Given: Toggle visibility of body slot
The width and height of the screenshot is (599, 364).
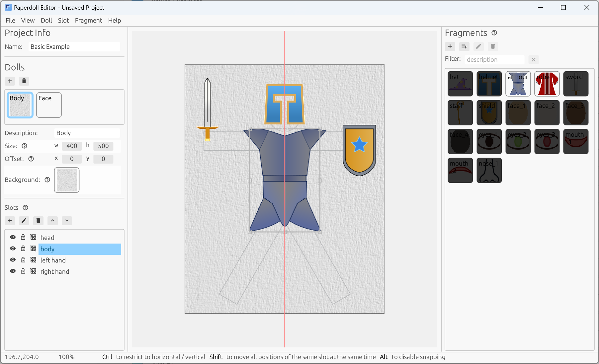Looking at the screenshot, I should (13, 249).
